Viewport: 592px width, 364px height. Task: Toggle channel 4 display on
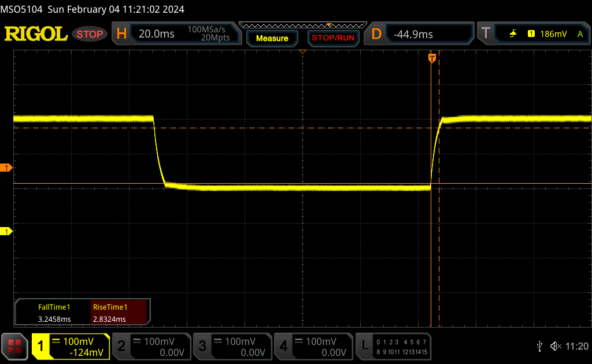312,346
